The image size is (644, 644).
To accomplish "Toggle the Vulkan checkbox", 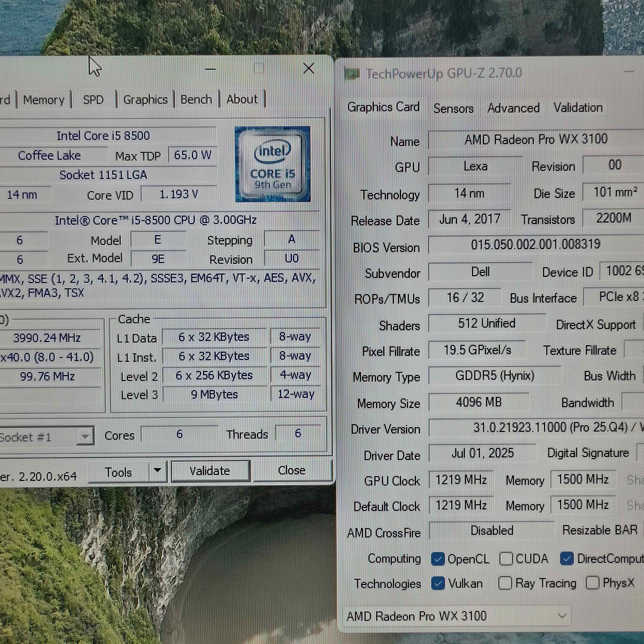I will pyautogui.click(x=438, y=583).
